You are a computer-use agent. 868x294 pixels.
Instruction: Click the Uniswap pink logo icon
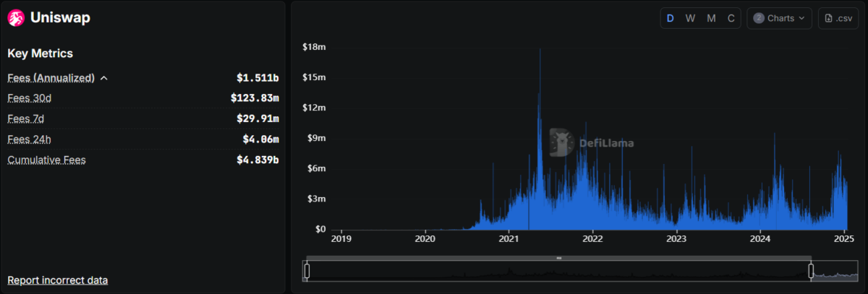pos(16,18)
